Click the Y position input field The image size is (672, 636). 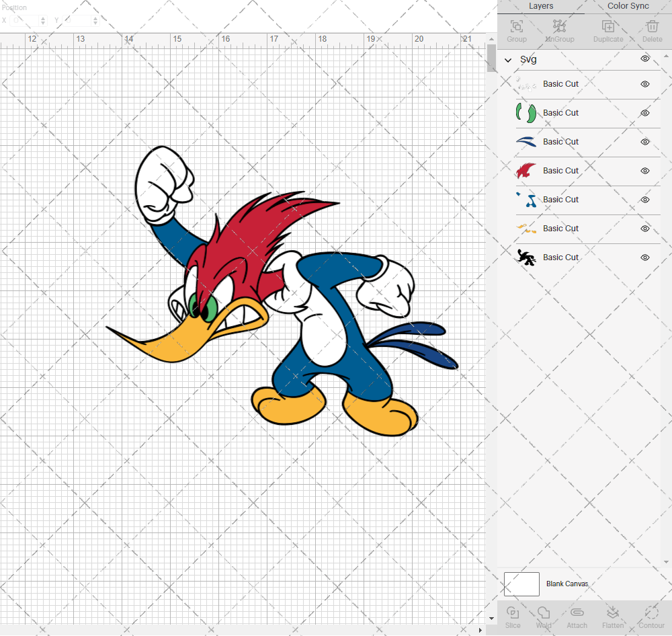coord(77,20)
